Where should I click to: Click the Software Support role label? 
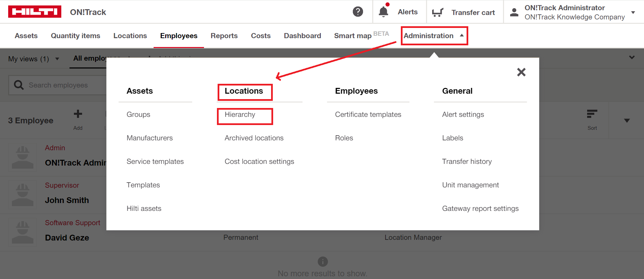[x=73, y=223]
